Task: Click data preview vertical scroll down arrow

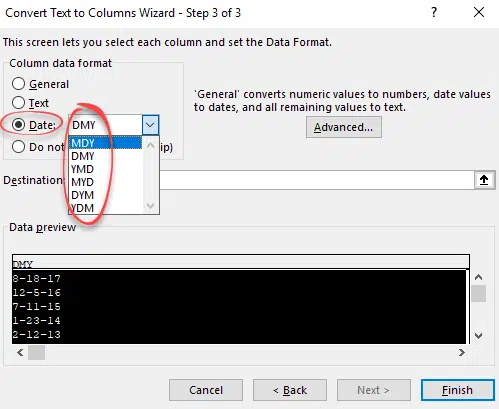Action: pos(478,336)
